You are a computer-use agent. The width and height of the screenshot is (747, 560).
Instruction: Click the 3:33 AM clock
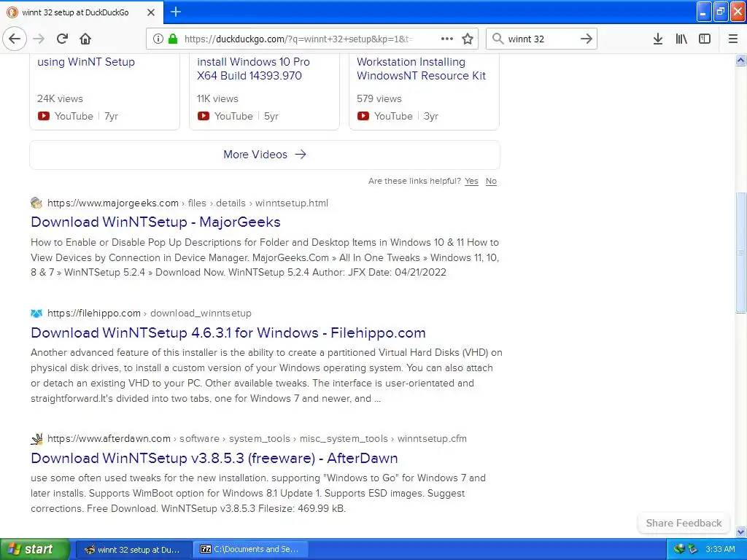coord(720,550)
